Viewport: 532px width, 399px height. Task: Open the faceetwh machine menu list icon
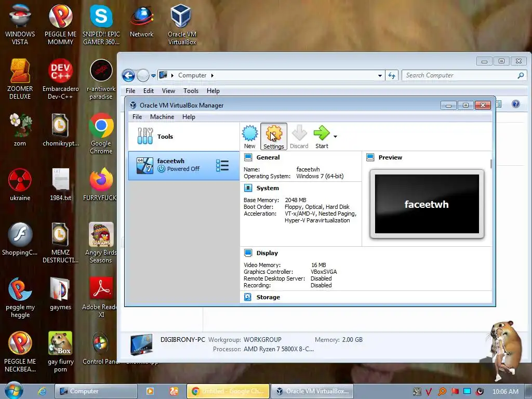[222, 166]
